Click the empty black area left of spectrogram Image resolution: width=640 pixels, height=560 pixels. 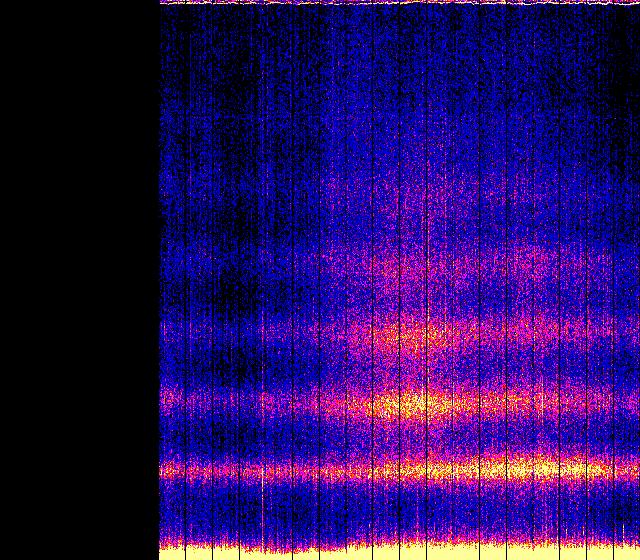tap(80, 280)
